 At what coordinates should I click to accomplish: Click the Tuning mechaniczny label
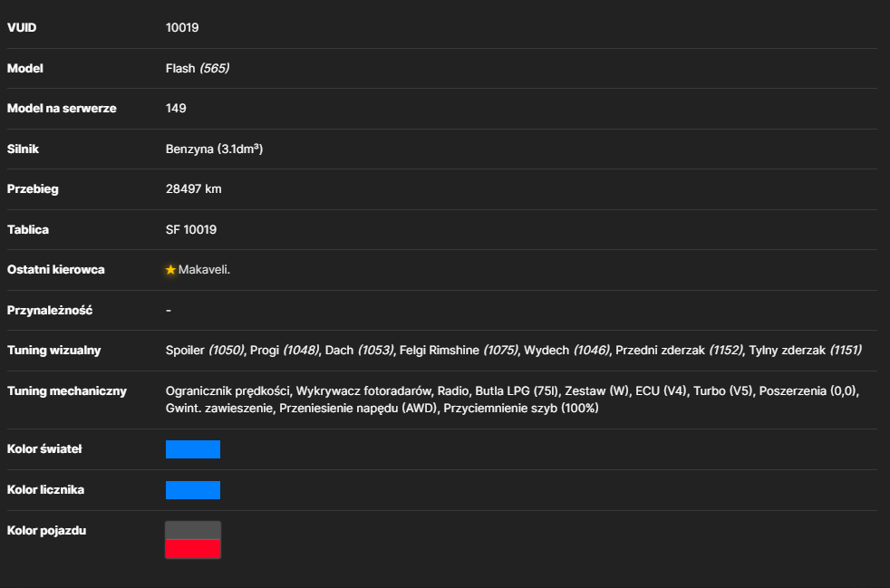pos(67,391)
